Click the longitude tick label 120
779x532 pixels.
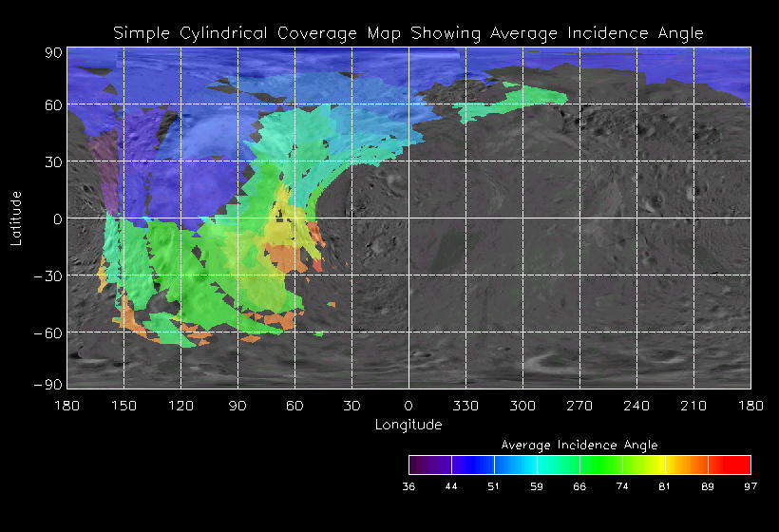coord(180,406)
